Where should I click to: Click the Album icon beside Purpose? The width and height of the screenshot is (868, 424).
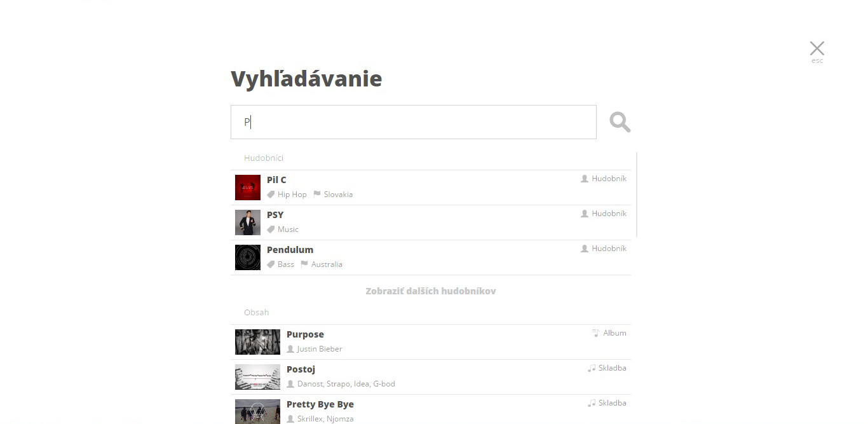(x=596, y=333)
